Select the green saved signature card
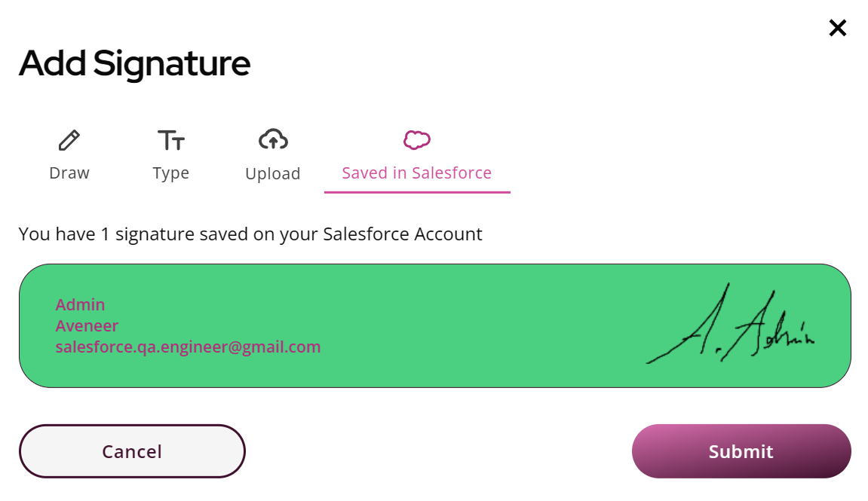The image size is (868, 501). (435, 325)
